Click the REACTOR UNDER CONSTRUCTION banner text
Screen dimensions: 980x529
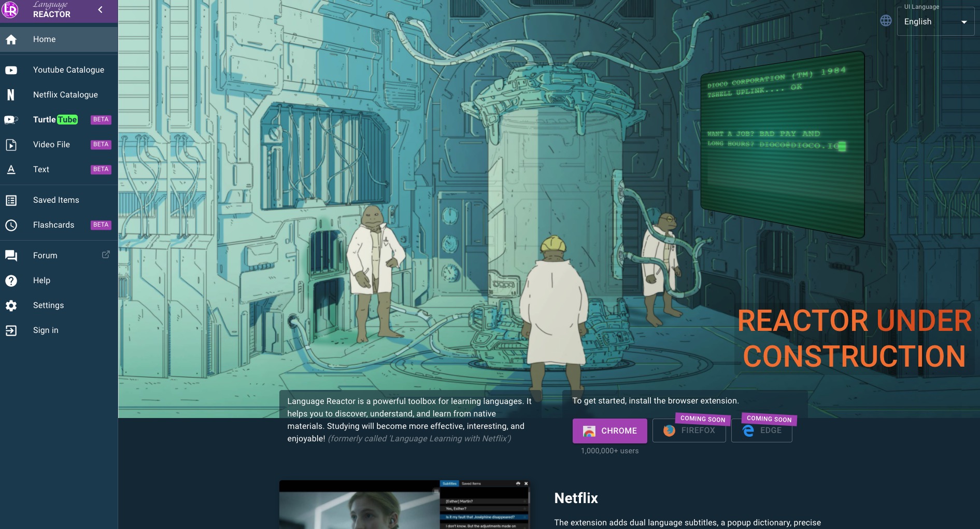click(854, 339)
